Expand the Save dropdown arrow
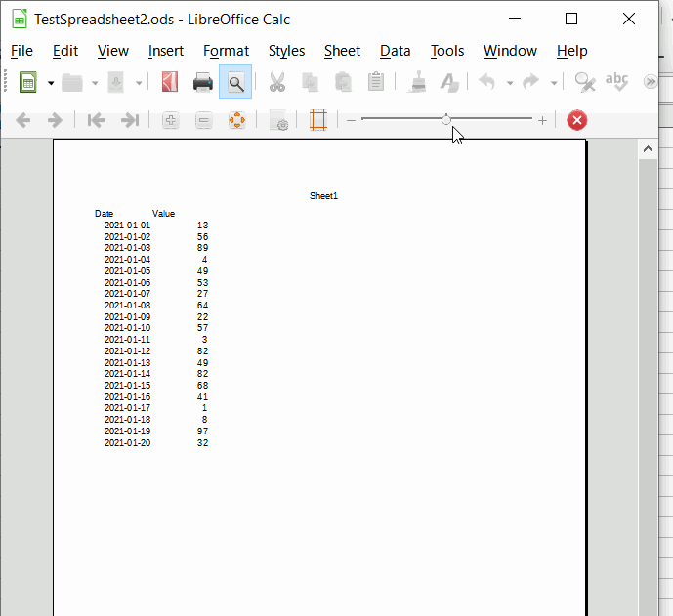The height and width of the screenshot is (616, 673). (139, 83)
